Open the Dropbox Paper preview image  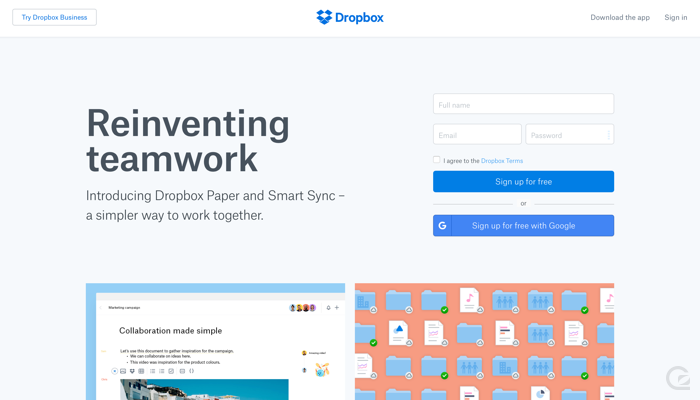[x=215, y=342]
